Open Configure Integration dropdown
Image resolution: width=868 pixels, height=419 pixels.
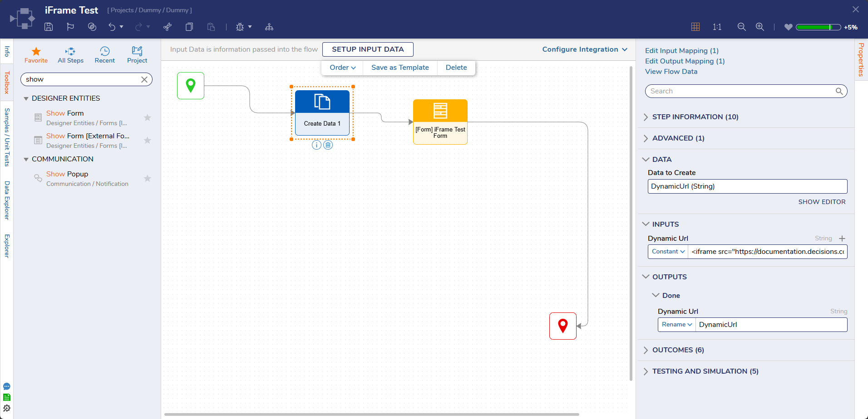pyautogui.click(x=584, y=49)
